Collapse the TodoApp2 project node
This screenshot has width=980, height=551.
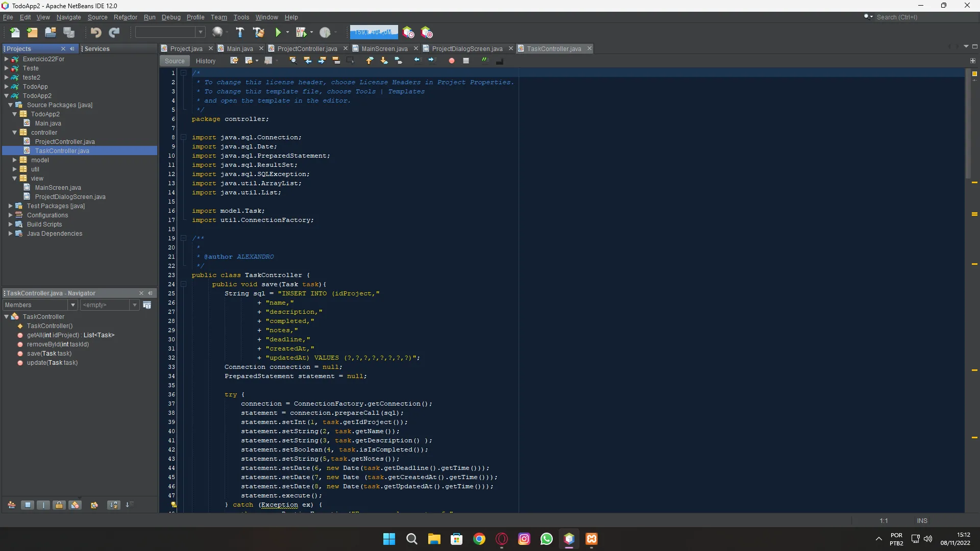[6, 96]
